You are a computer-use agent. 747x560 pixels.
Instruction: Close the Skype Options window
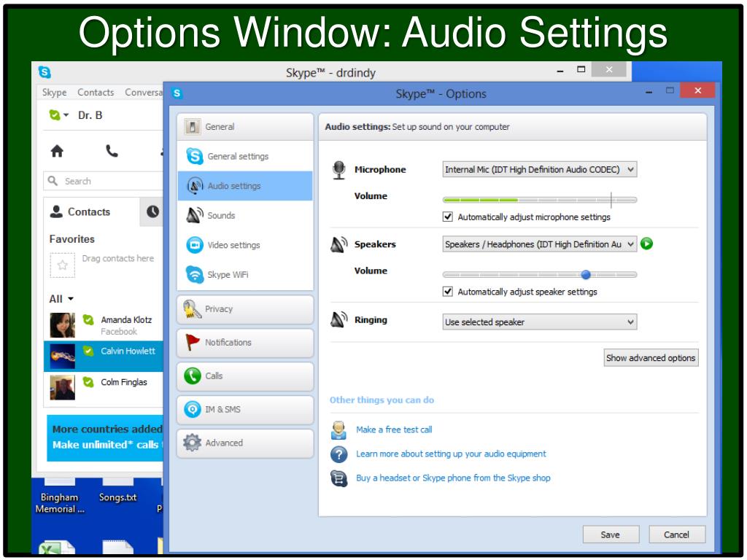click(x=697, y=90)
